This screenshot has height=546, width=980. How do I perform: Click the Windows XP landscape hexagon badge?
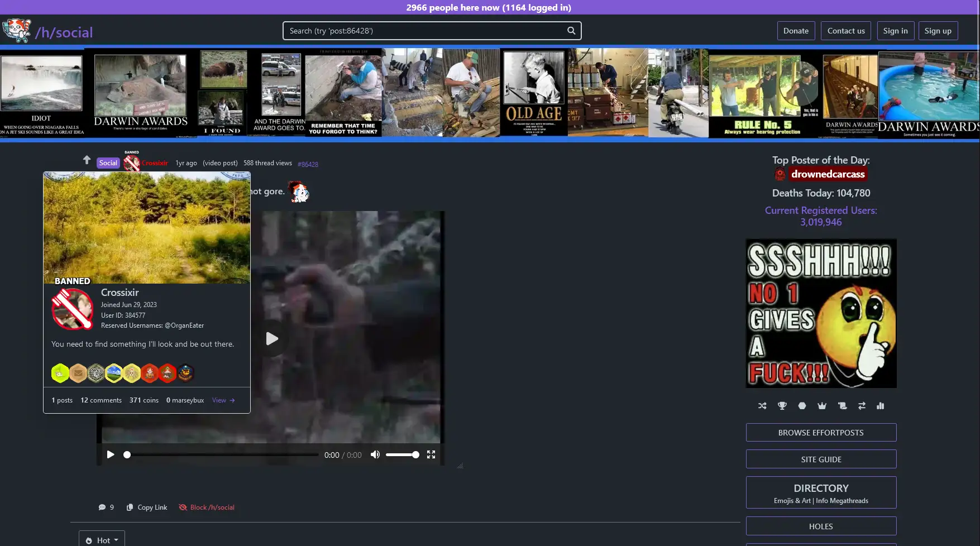[x=114, y=373]
